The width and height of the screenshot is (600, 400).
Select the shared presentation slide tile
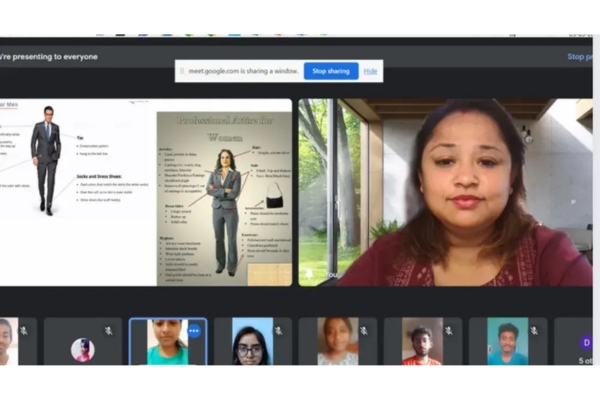point(146,192)
